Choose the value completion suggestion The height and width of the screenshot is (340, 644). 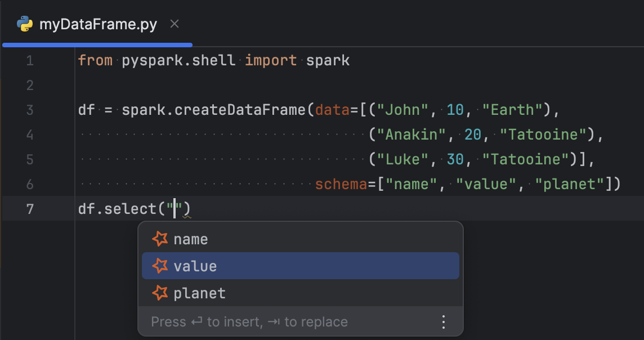[x=195, y=266]
